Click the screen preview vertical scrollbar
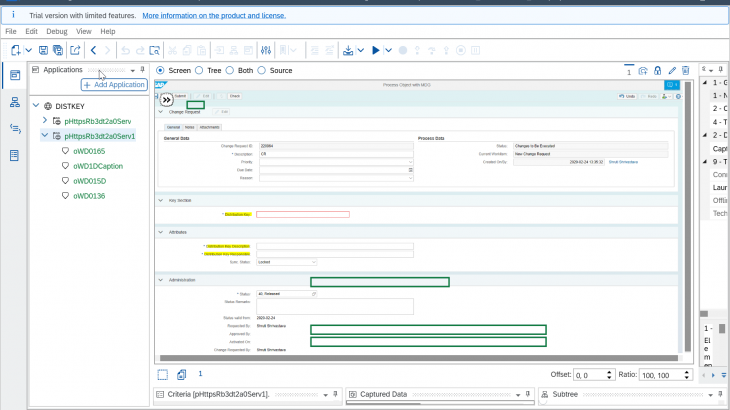This screenshot has height=410, width=730. 688,217
